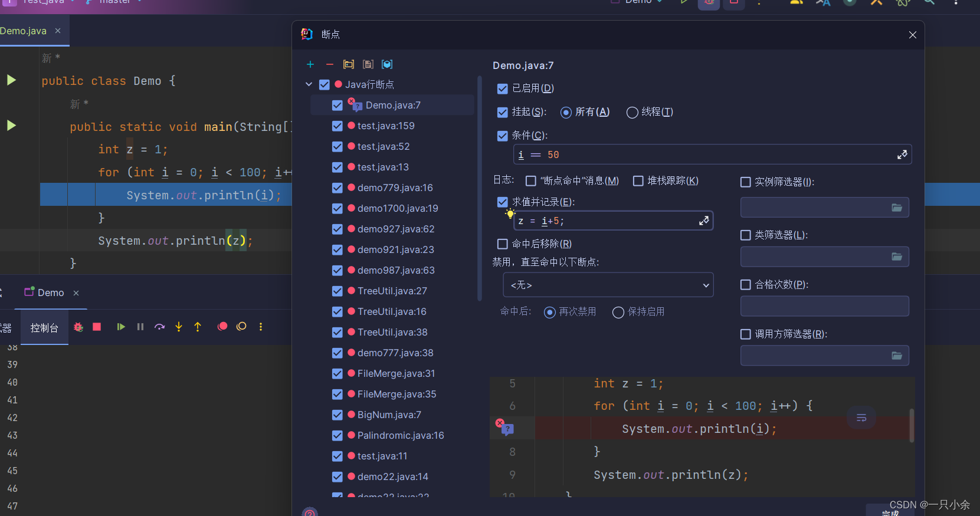The image size is (980, 516).
Task: Close the Demo debug session tab
Action: pyautogui.click(x=76, y=293)
